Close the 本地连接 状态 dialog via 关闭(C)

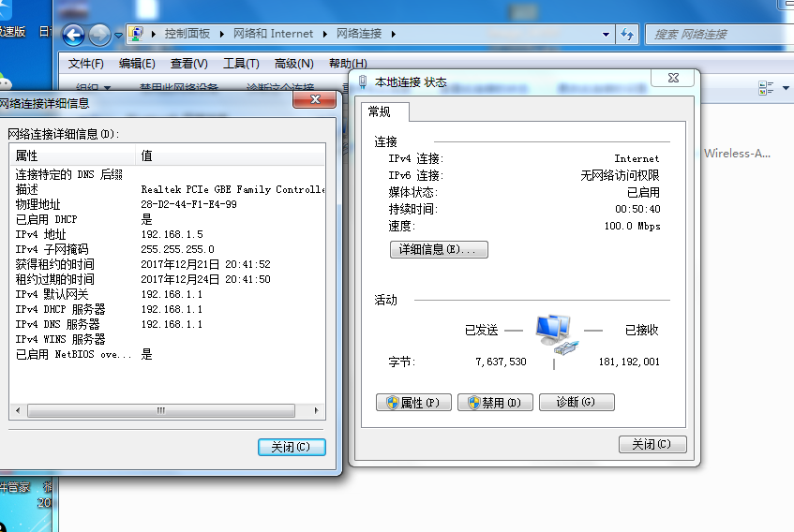click(x=652, y=445)
